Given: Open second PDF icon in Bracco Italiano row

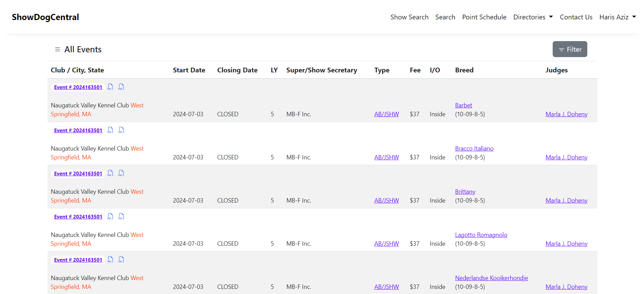Looking at the screenshot, I should (121, 130).
